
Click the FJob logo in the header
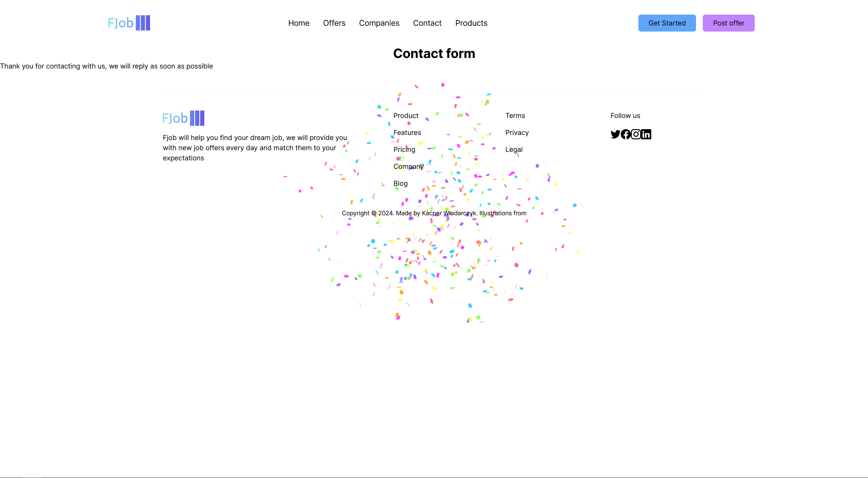pos(130,22)
